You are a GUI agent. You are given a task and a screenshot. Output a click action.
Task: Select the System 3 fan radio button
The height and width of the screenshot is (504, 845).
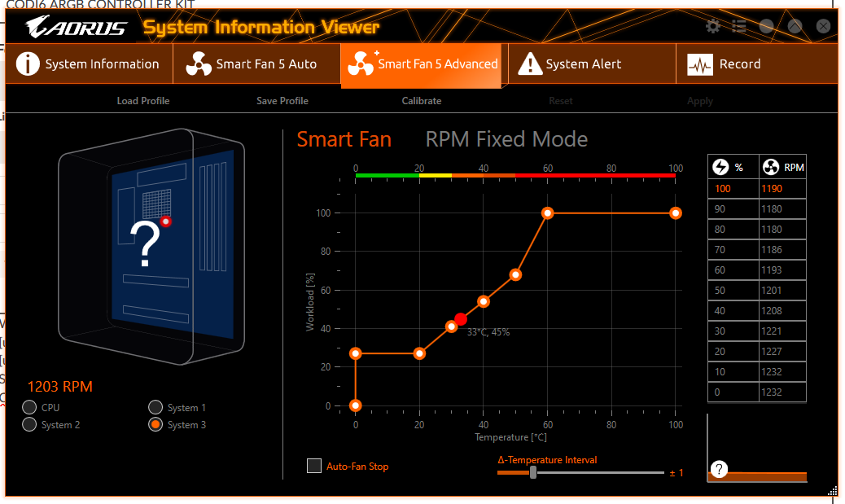(155, 424)
